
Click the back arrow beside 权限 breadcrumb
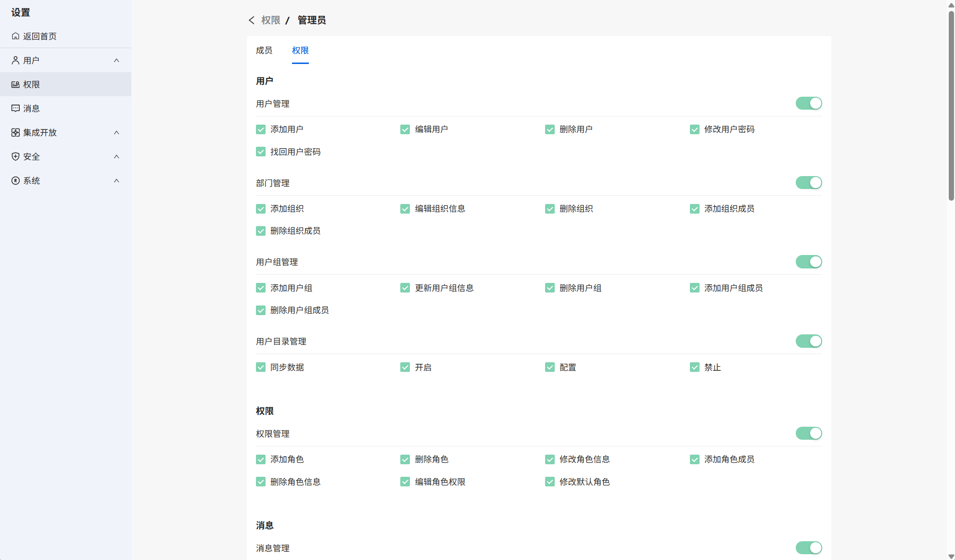click(251, 20)
